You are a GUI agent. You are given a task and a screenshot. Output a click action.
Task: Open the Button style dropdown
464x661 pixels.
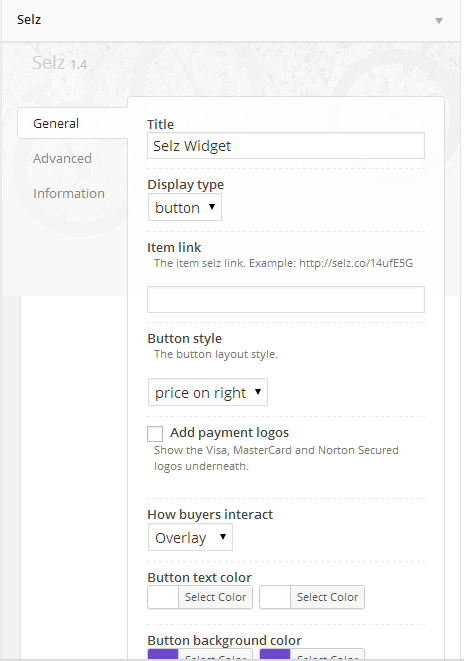click(x=208, y=392)
